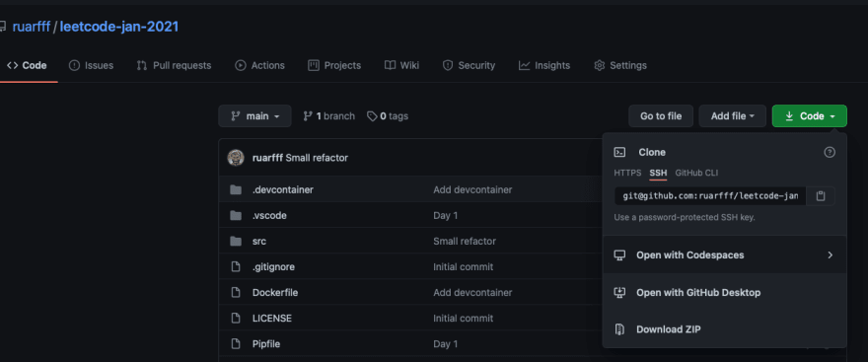This screenshot has height=362, width=868.
Task: Expand the main branch dropdown
Action: coord(254,116)
